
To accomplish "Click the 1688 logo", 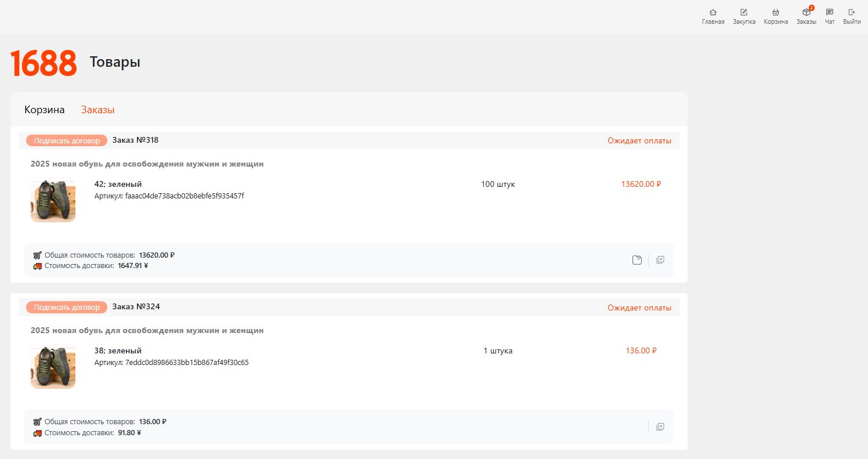I will point(44,63).
